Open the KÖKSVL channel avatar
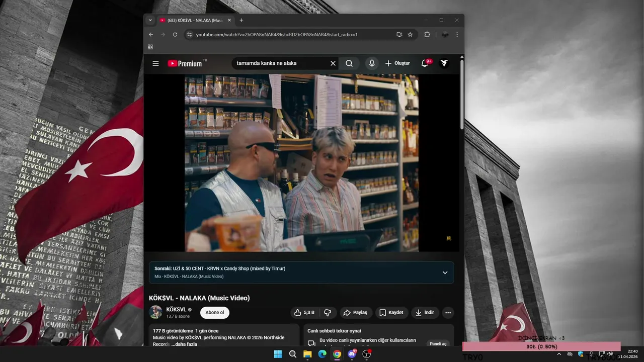The height and width of the screenshot is (362, 644). (155, 312)
